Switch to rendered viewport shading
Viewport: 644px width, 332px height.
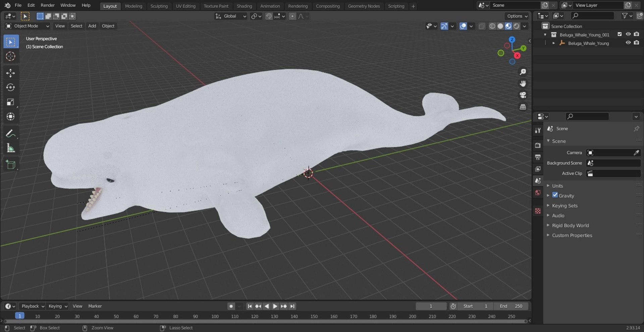click(517, 26)
